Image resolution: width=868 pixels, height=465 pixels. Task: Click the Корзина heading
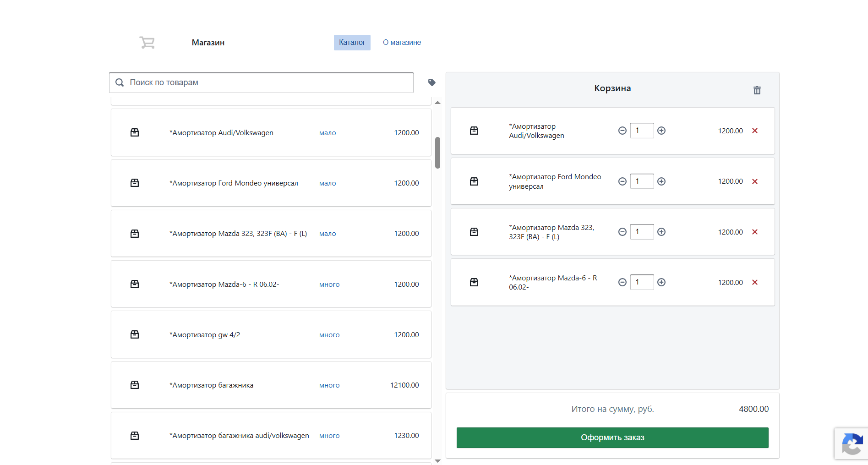[x=612, y=88]
